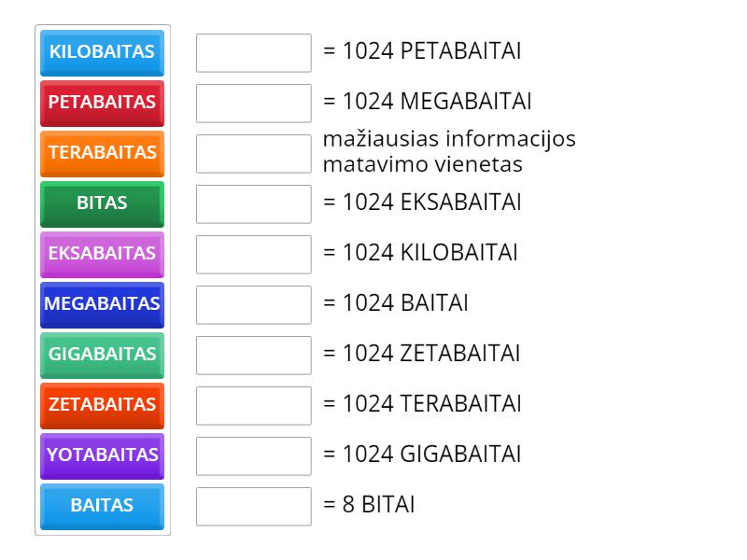This screenshot has width=747, height=560.
Task: Select the KILOBAITAS tile
Action: [101, 53]
